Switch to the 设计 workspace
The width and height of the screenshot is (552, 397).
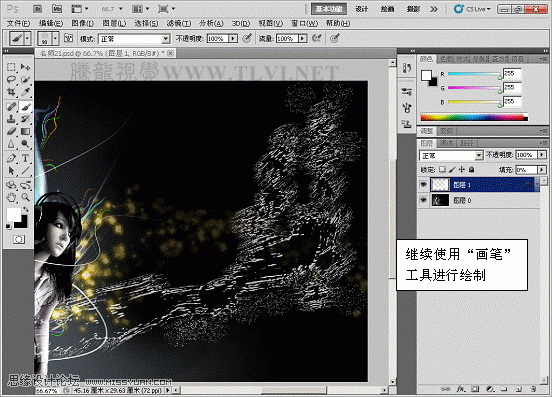(x=362, y=9)
